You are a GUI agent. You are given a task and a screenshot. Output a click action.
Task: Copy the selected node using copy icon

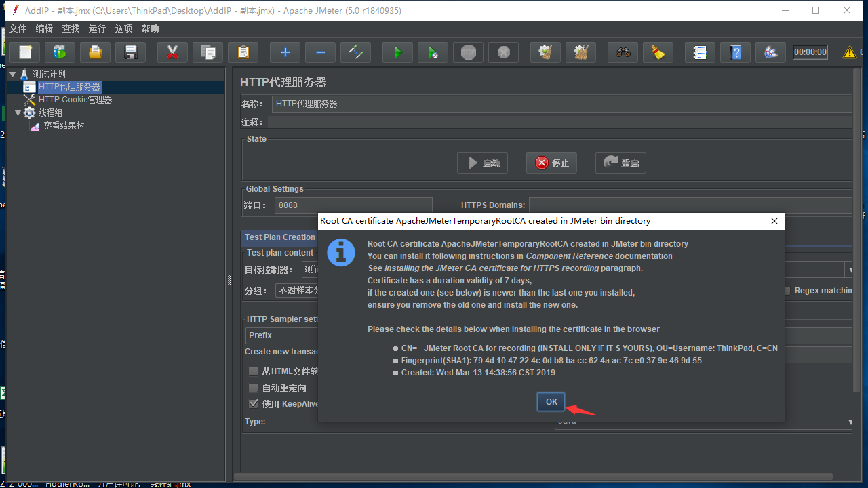[208, 52]
